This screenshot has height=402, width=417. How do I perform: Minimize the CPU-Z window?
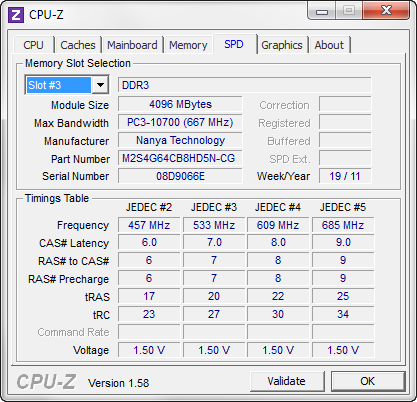click(322, 11)
